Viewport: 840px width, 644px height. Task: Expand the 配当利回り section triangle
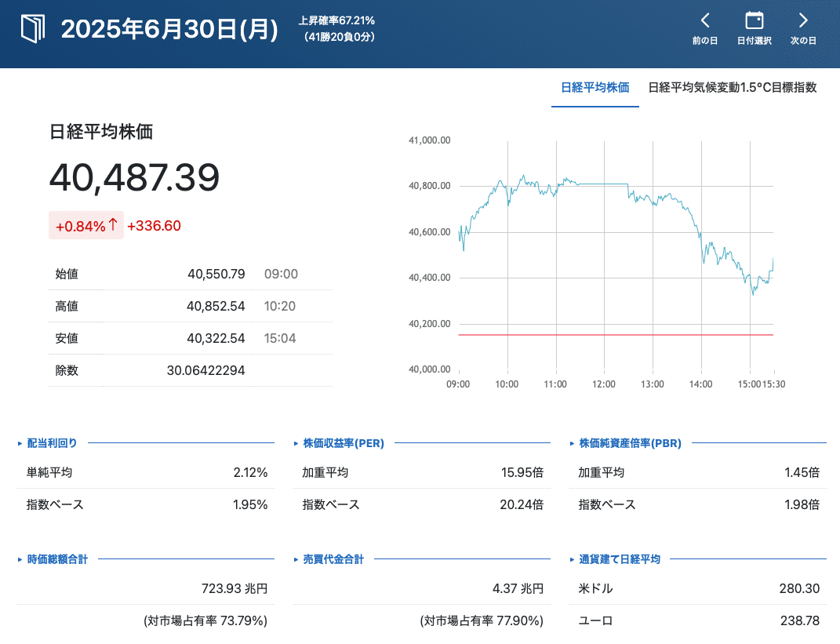click(x=20, y=443)
